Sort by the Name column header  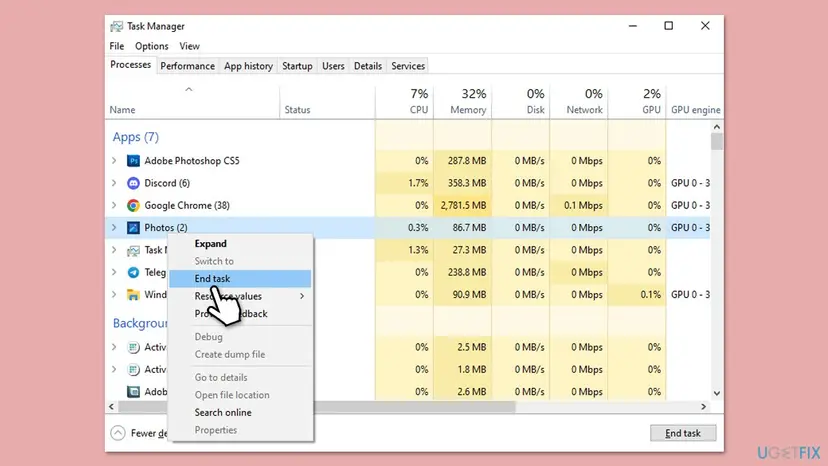[193, 101]
